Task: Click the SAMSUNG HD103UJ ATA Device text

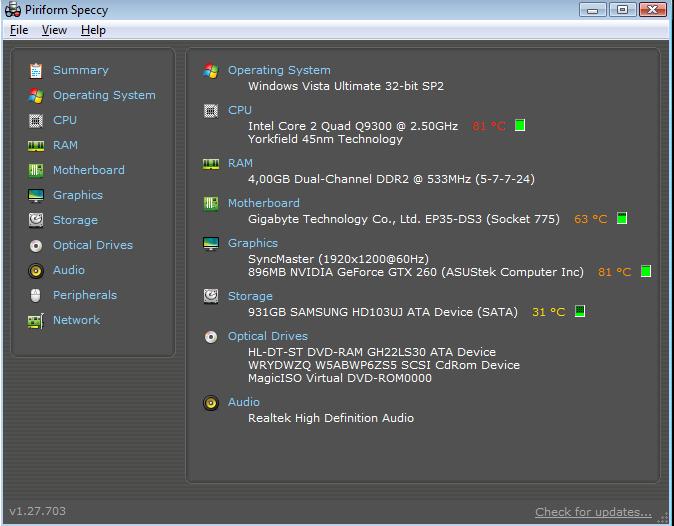Action: pyautogui.click(x=382, y=312)
